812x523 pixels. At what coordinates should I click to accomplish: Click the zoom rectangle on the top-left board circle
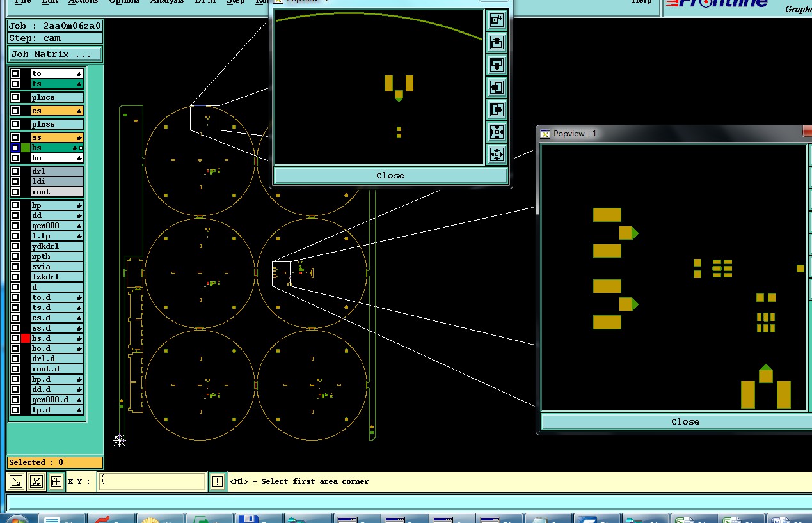(x=205, y=118)
